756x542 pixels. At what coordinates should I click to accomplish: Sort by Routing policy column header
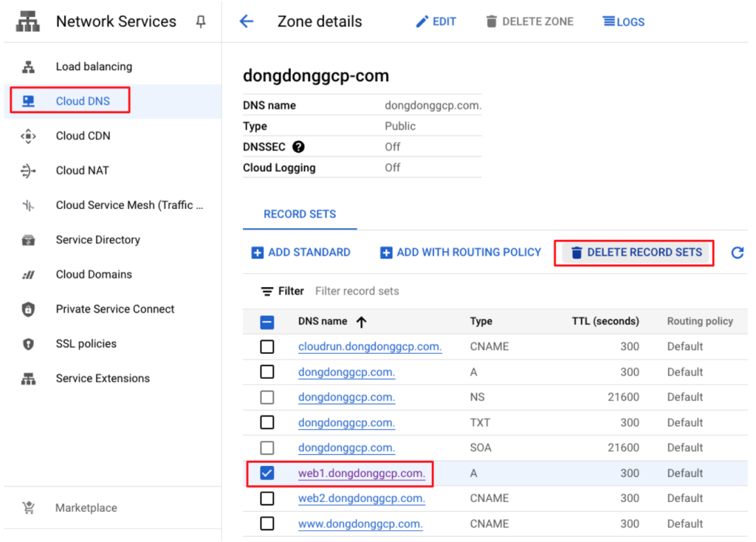(700, 322)
